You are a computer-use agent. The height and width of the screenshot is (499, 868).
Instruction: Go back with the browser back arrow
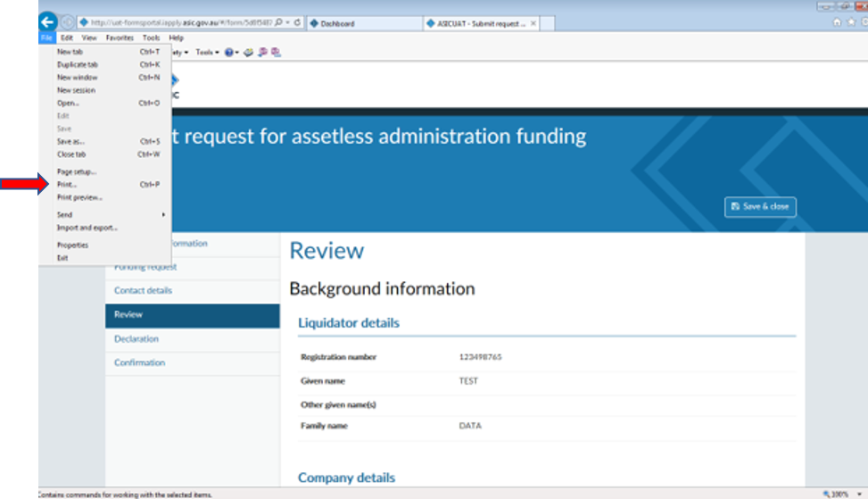pos(48,21)
